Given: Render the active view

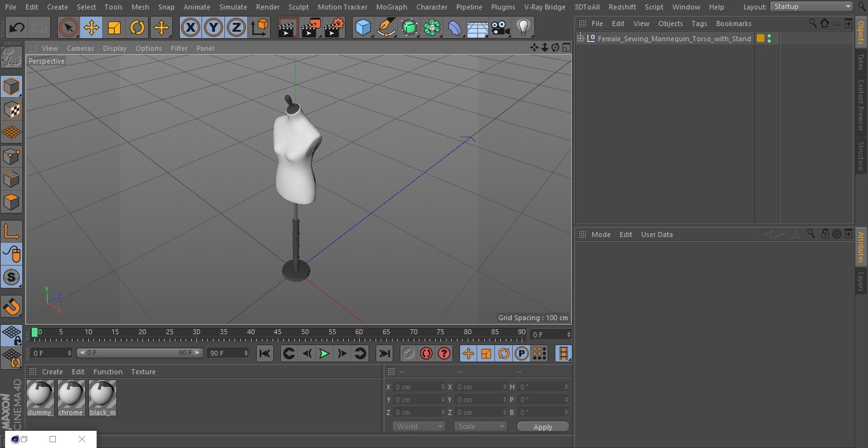Looking at the screenshot, I should (288, 27).
